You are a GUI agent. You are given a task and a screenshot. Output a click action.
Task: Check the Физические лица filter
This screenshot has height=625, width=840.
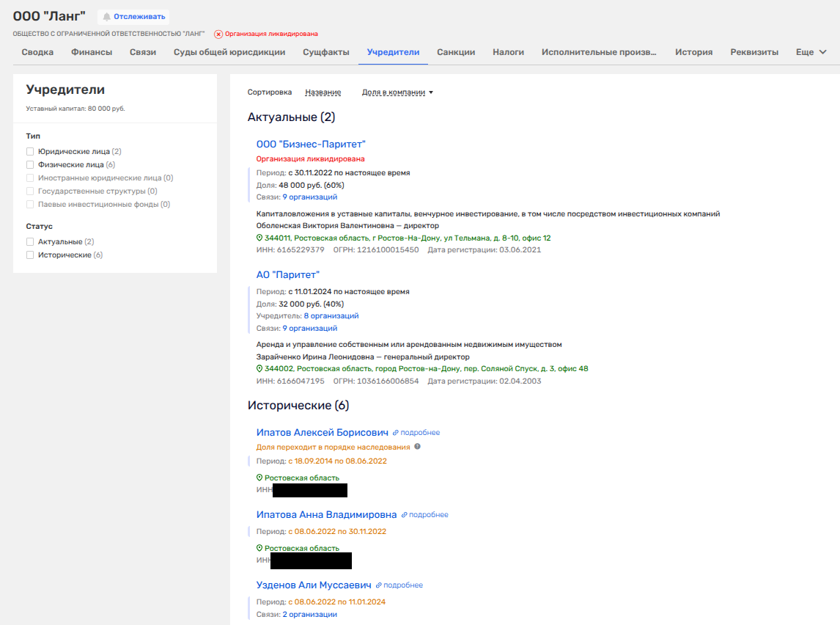(x=30, y=165)
